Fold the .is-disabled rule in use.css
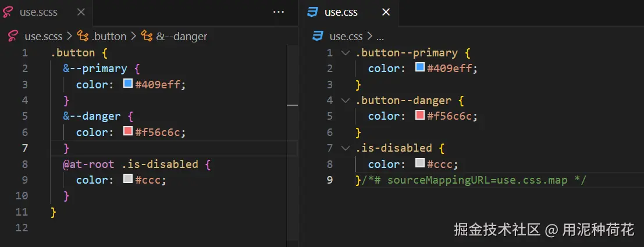Screen dimensions: 644x247 click(x=346, y=148)
